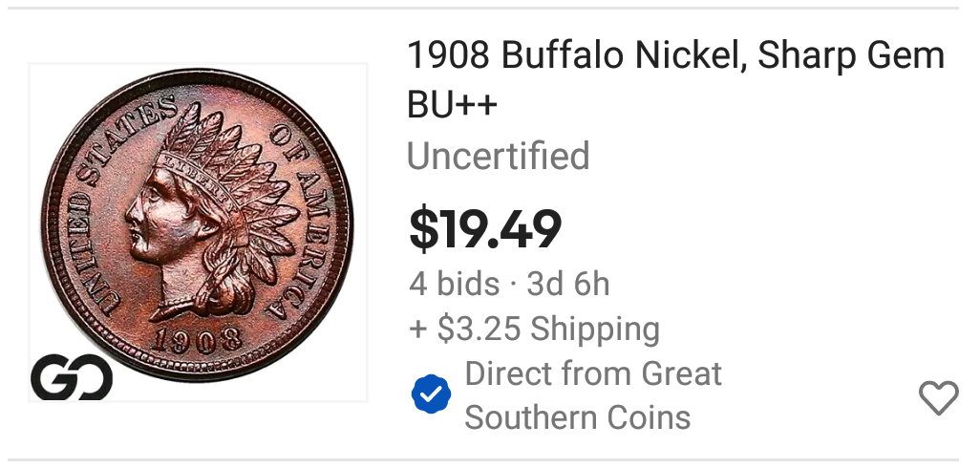Viewport: 980px width, 468px height.
Task: Click the 1908 date on the coin
Action: 197,339
